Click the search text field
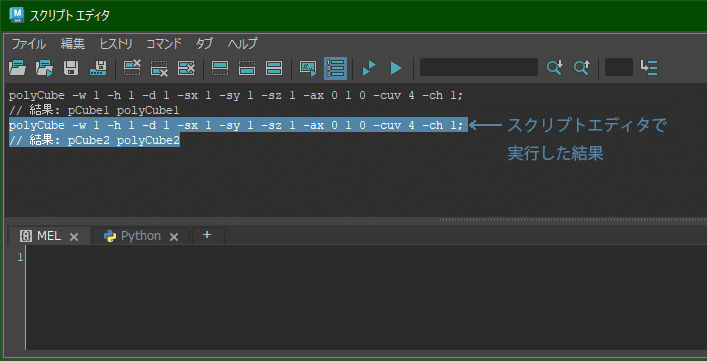This screenshot has height=361, width=707. (479, 67)
